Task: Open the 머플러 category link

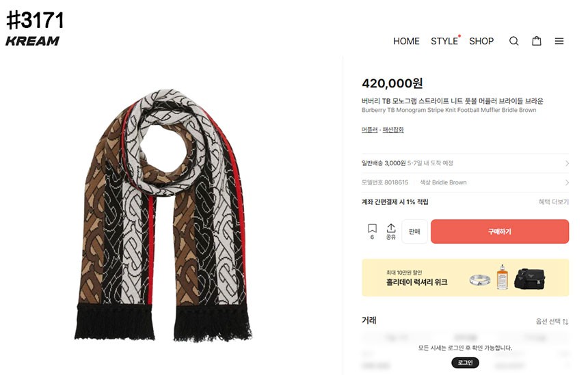Action: 369,130
